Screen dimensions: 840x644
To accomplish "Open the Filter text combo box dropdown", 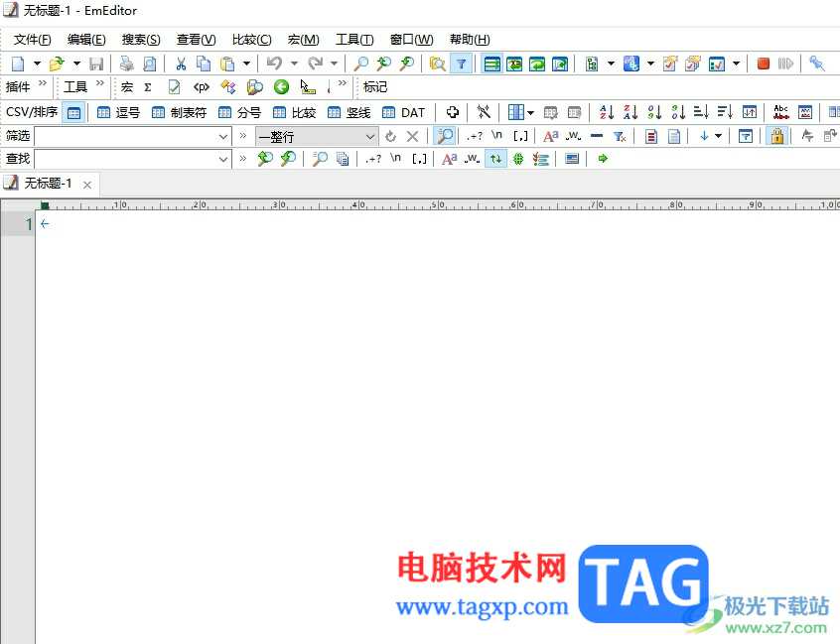I will coord(223,137).
